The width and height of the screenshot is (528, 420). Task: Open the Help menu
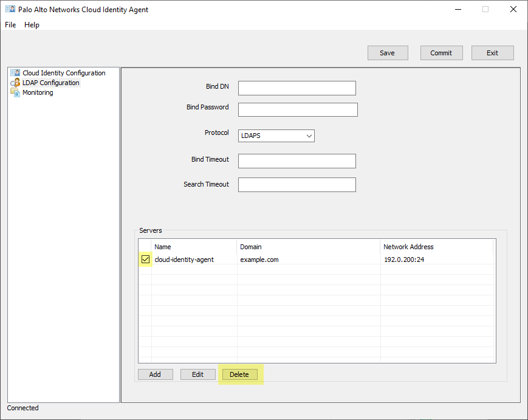coord(32,25)
